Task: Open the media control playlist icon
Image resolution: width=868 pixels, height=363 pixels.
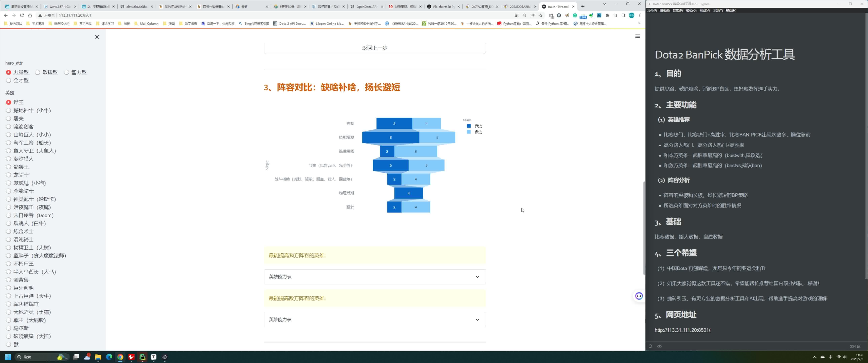Action: [x=615, y=15]
